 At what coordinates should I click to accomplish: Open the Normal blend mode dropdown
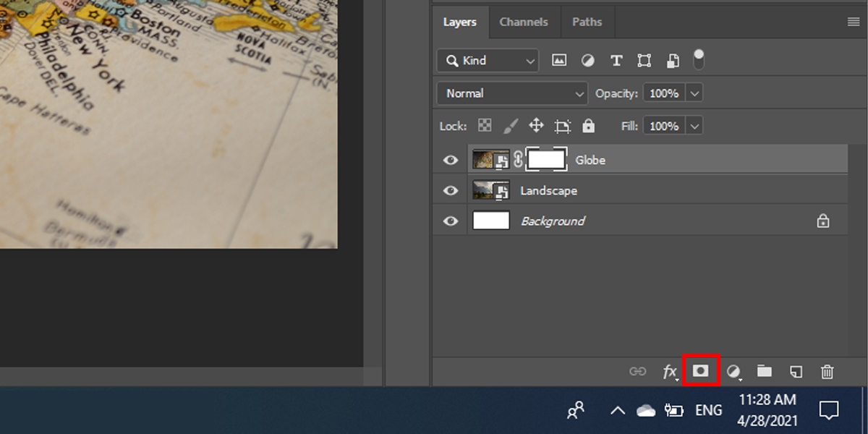pos(513,93)
